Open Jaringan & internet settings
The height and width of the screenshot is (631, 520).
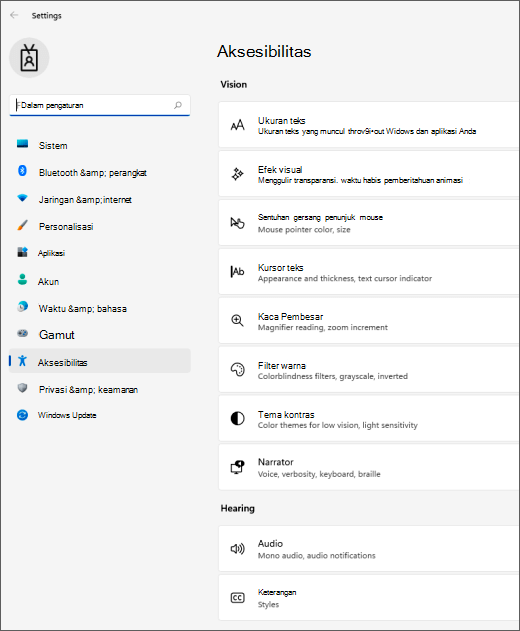100,200
